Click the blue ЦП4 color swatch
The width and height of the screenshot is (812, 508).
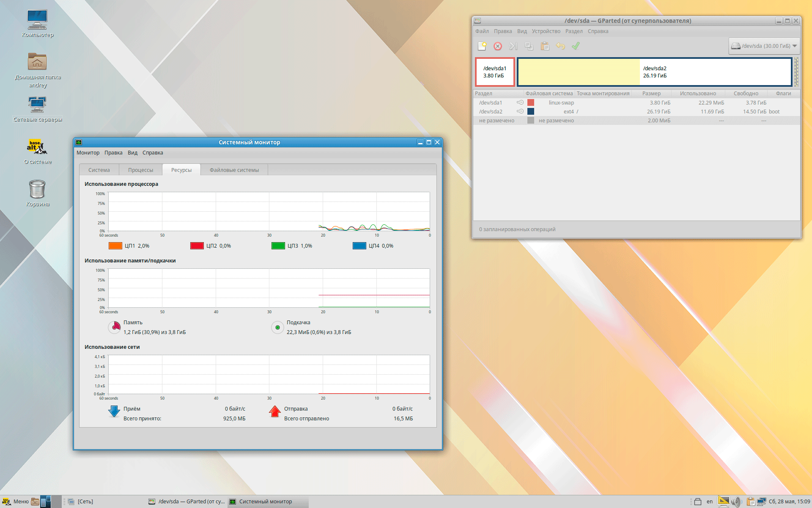pos(359,246)
